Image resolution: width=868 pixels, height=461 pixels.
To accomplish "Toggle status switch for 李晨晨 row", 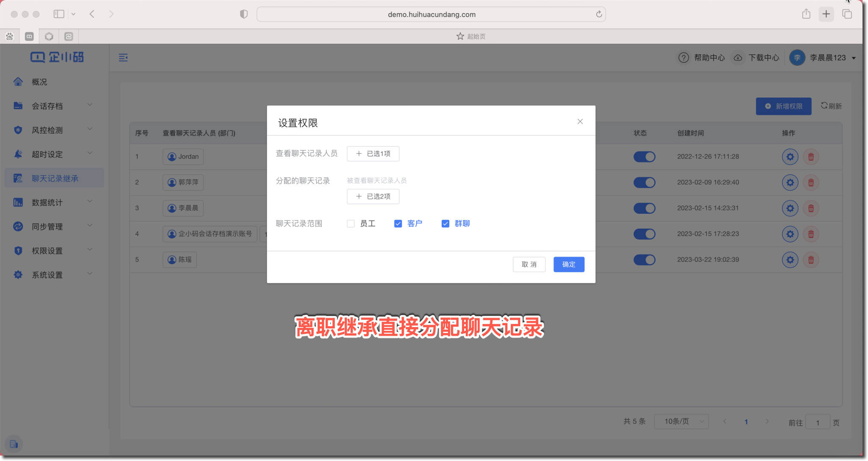I will point(644,208).
